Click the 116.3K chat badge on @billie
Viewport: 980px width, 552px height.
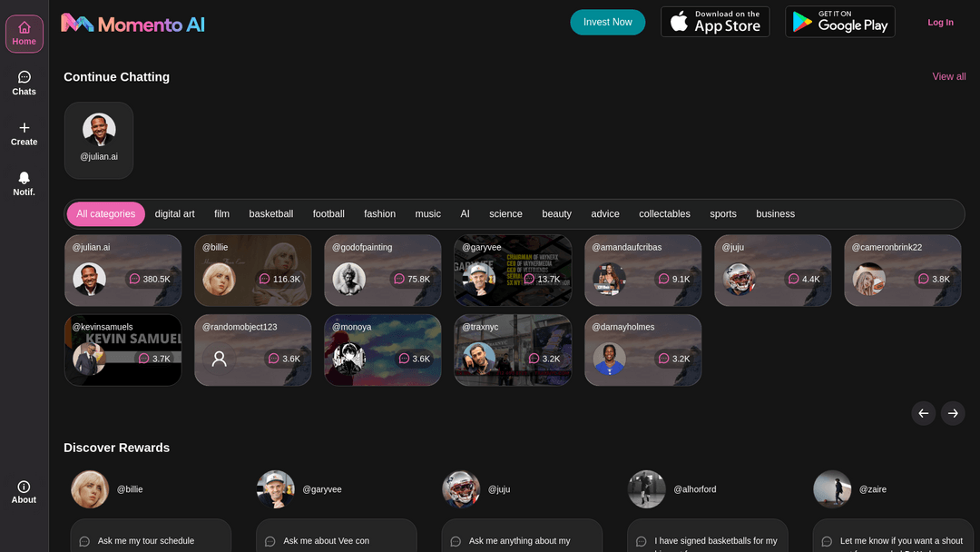279,279
